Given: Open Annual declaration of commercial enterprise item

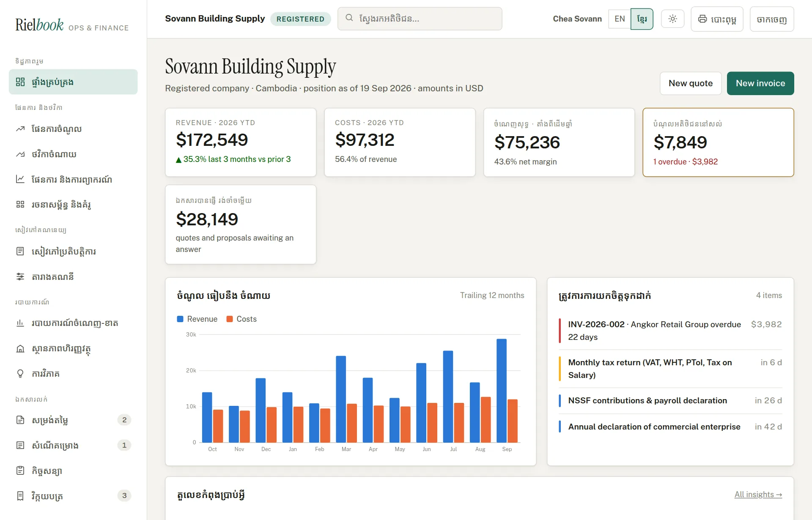Looking at the screenshot, I should (x=670, y=427).
